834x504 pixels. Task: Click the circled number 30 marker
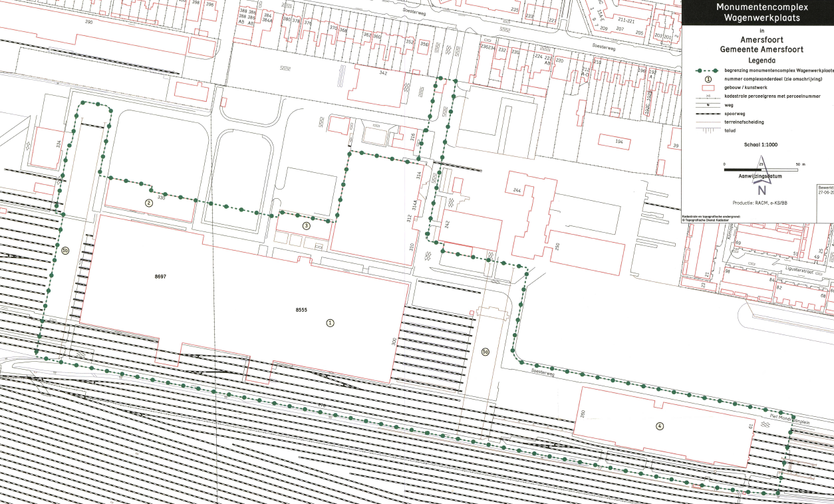65,251
